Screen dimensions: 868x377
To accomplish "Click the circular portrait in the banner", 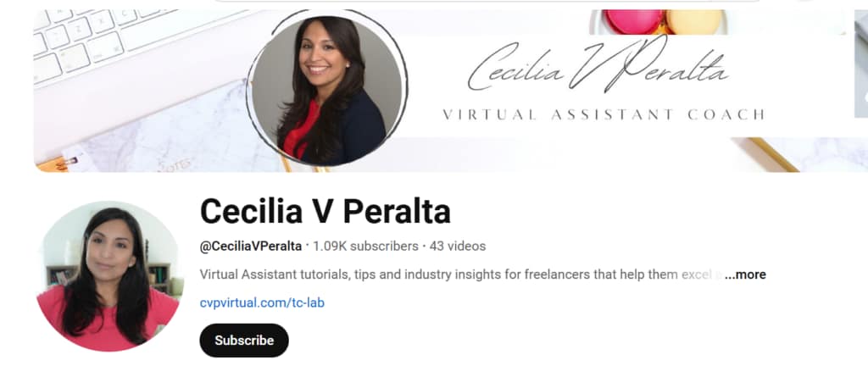I will pos(326,90).
